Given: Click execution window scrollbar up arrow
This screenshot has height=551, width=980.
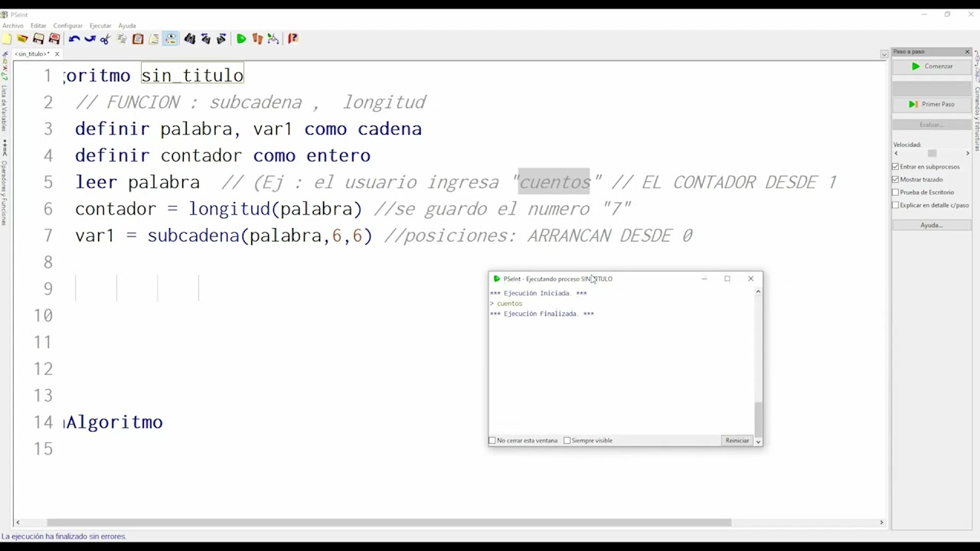Looking at the screenshot, I should pyautogui.click(x=758, y=292).
